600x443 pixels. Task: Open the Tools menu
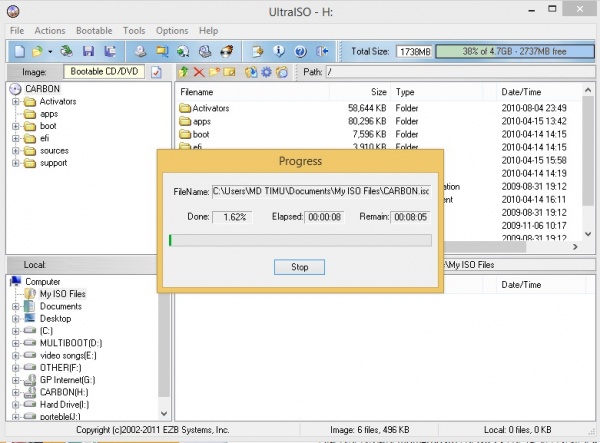(134, 31)
